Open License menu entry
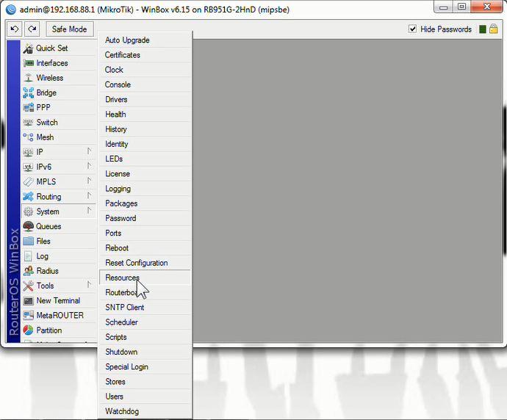Screen dimensions: 507x420 click(x=145, y=174)
